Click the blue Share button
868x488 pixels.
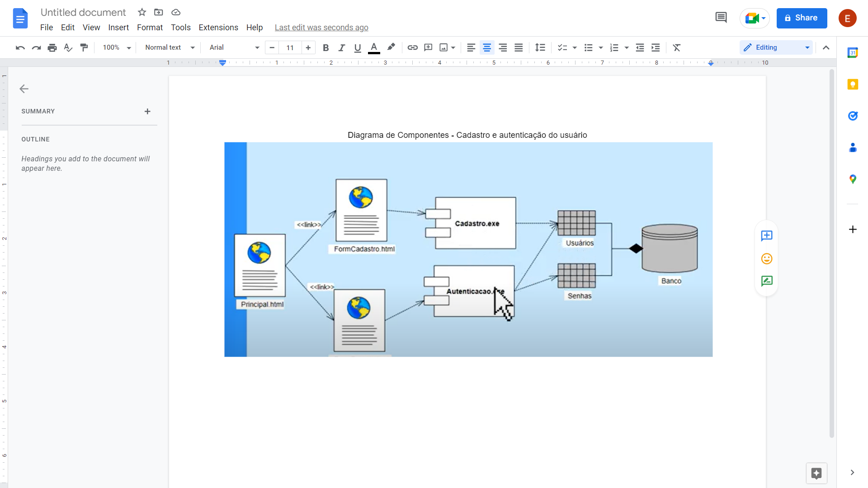click(x=802, y=18)
